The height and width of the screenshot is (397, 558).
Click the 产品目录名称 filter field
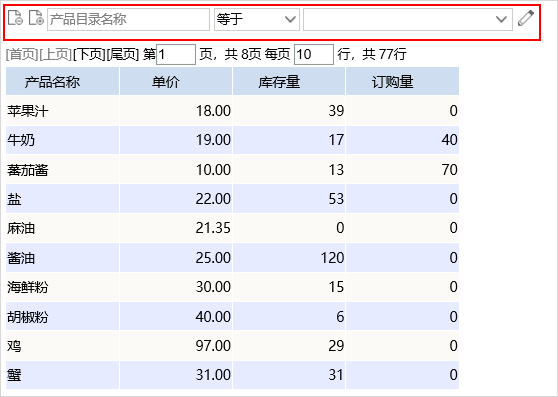tap(128, 19)
